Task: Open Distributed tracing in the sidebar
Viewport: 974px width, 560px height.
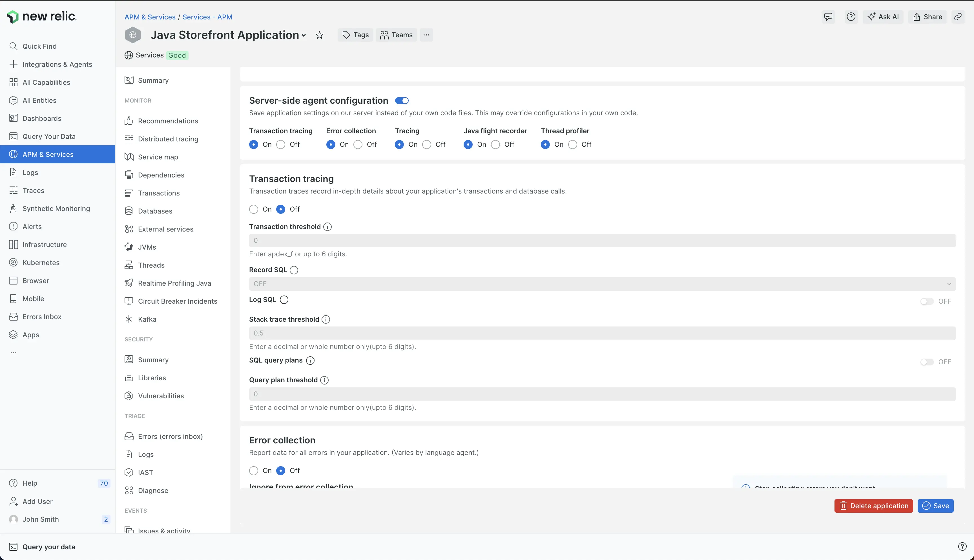Action: 168,139
